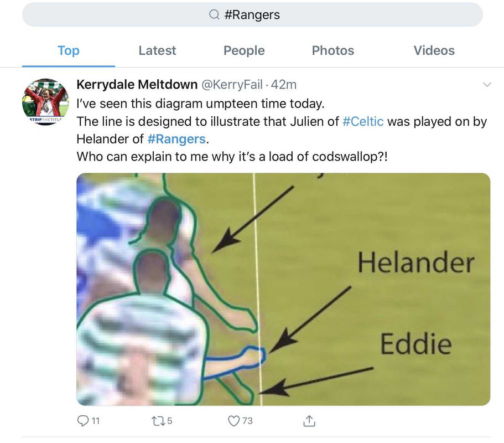Screen dimensions: 504x443
Task: Open the reply comment icon
Action: pyautogui.click(x=83, y=421)
